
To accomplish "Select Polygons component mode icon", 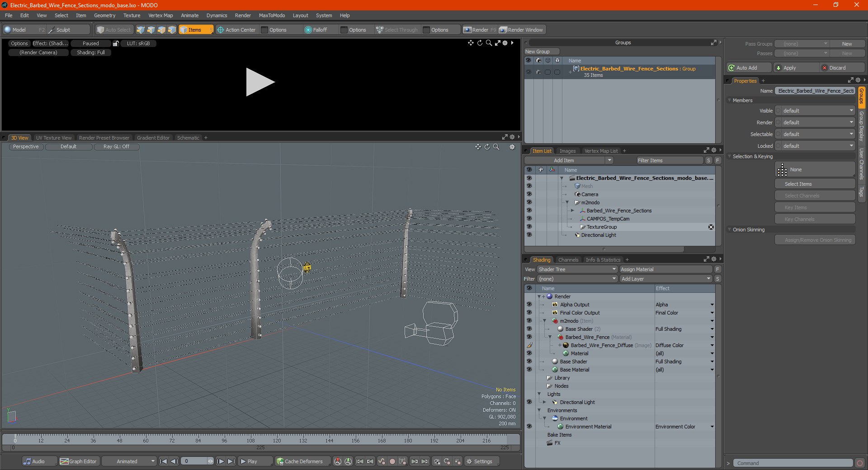I will (x=161, y=30).
